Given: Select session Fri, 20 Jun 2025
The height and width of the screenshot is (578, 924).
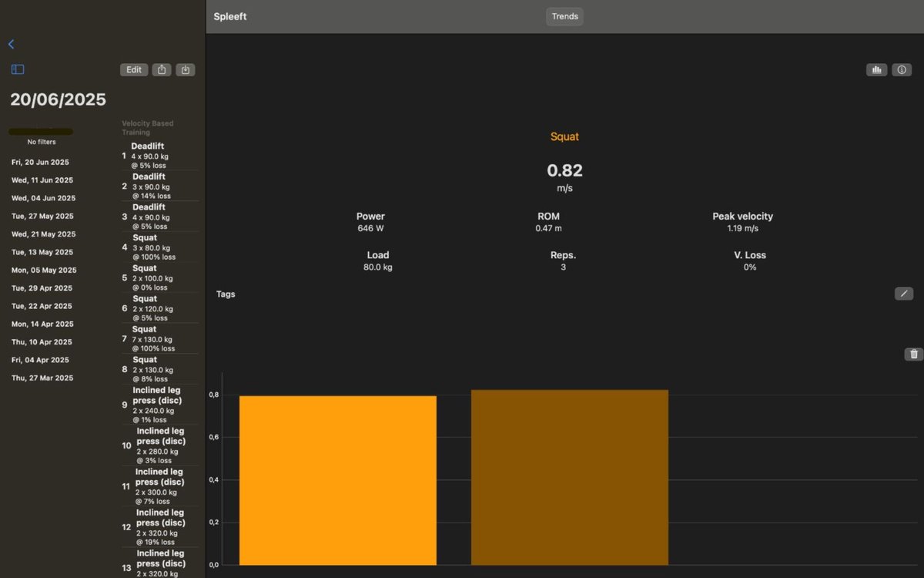Looking at the screenshot, I should tap(40, 162).
